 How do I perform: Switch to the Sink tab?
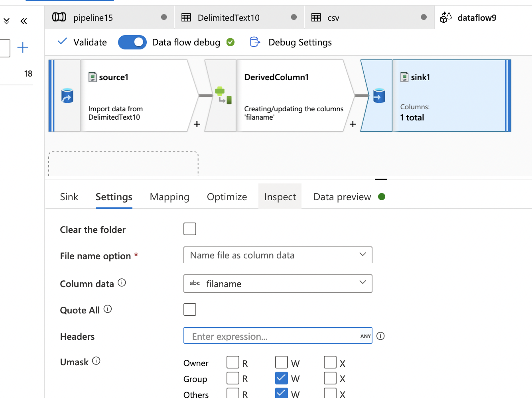pos(69,197)
